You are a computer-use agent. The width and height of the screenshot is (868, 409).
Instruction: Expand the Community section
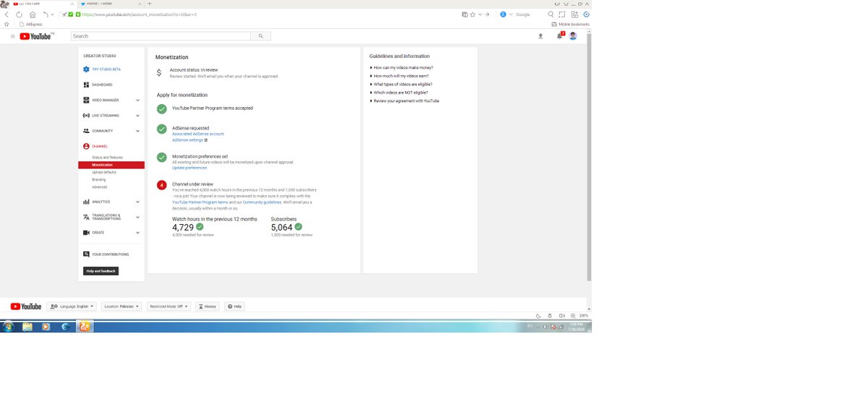click(137, 131)
